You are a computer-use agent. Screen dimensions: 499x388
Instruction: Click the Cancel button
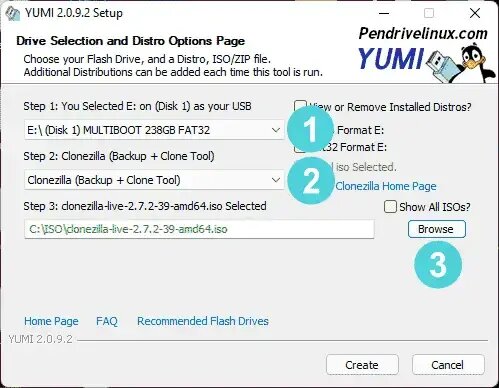pos(448,365)
